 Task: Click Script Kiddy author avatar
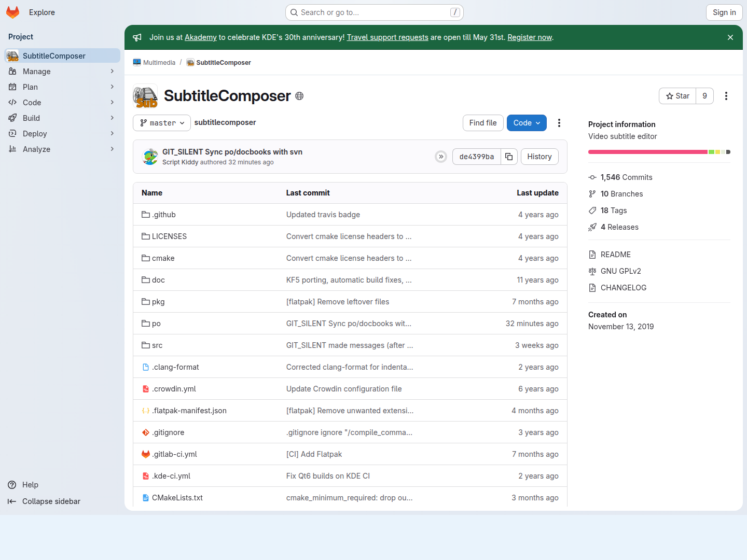150,157
